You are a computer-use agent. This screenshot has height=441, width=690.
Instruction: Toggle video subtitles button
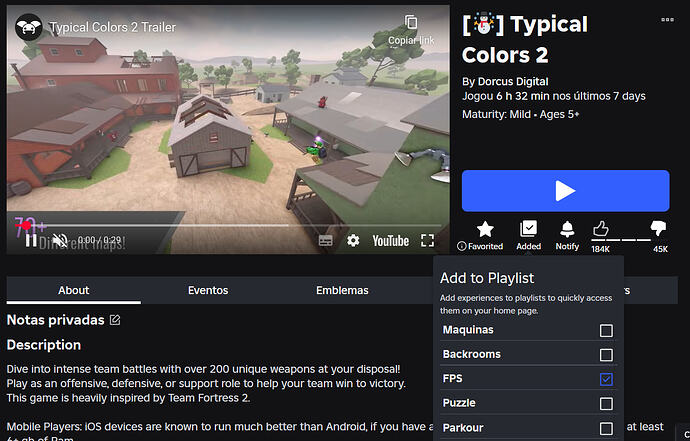[325, 240]
